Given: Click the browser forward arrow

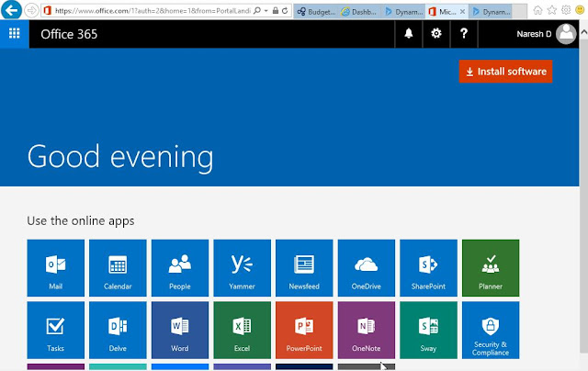Looking at the screenshot, I should point(31,10).
